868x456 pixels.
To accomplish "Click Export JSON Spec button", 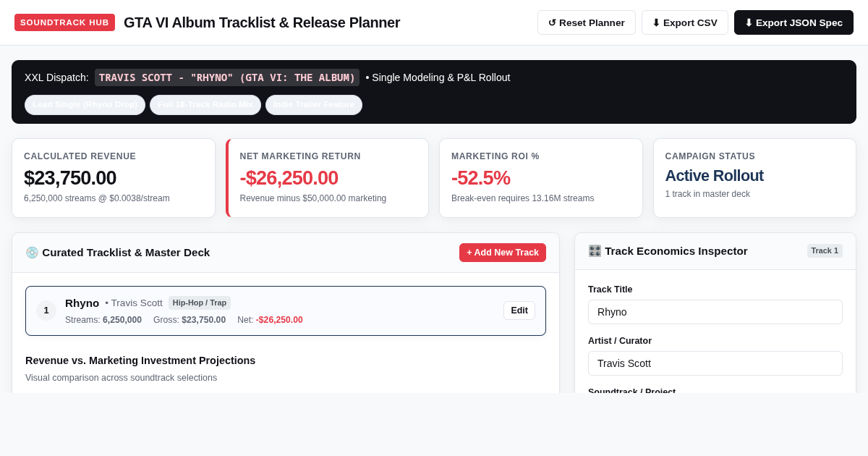I will click(793, 22).
